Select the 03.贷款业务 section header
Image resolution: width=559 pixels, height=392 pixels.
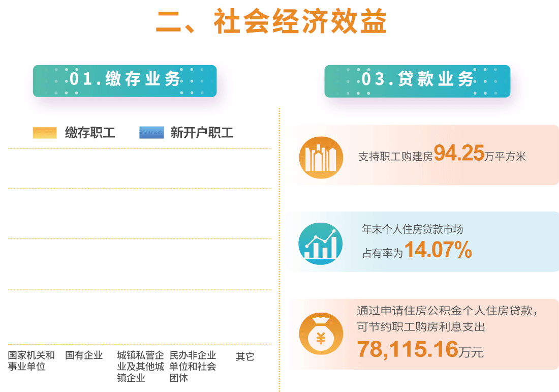point(417,81)
